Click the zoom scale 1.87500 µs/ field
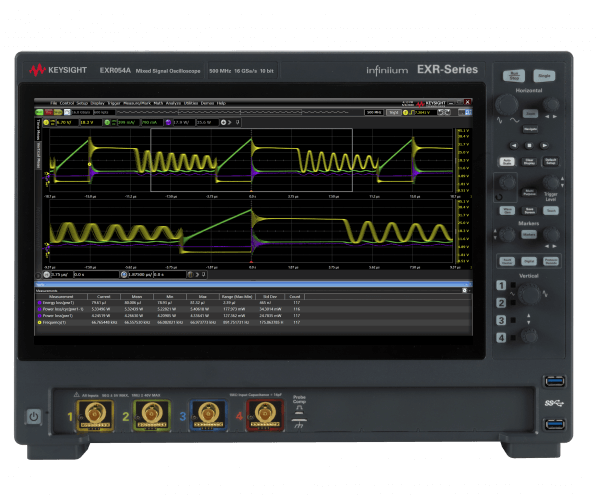This screenshot has height=500, width=600. pyautogui.click(x=140, y=275)
